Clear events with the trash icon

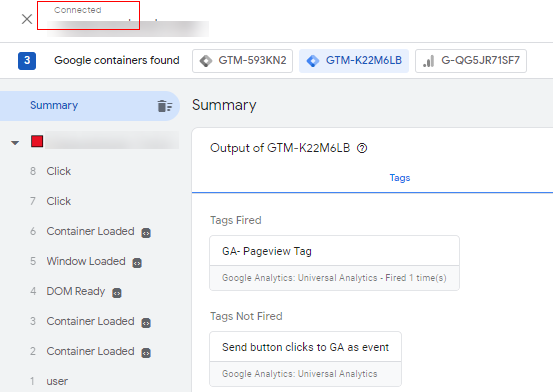[165, 105]
